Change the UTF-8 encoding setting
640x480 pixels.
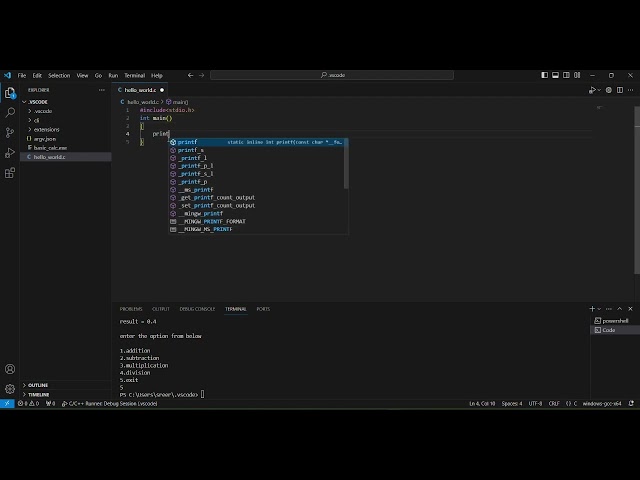(535, 404)
